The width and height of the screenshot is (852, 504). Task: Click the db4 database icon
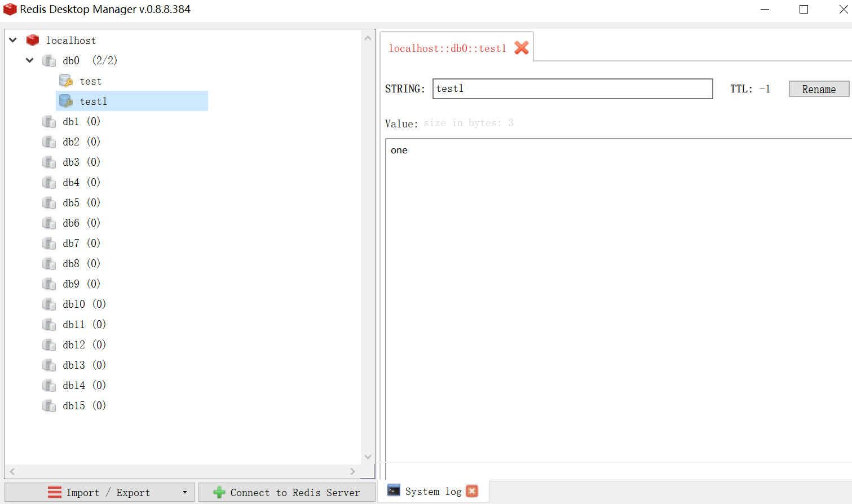point(49,182)
